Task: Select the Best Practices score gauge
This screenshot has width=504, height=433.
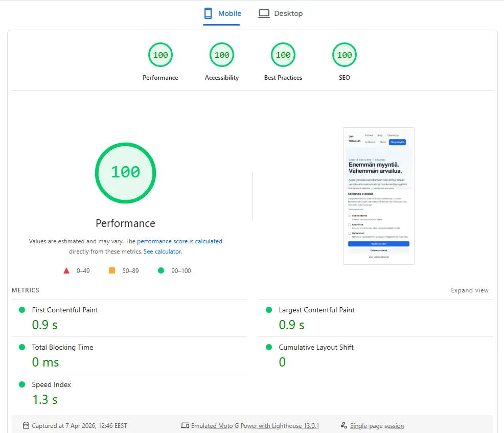Action: [283, 55]
